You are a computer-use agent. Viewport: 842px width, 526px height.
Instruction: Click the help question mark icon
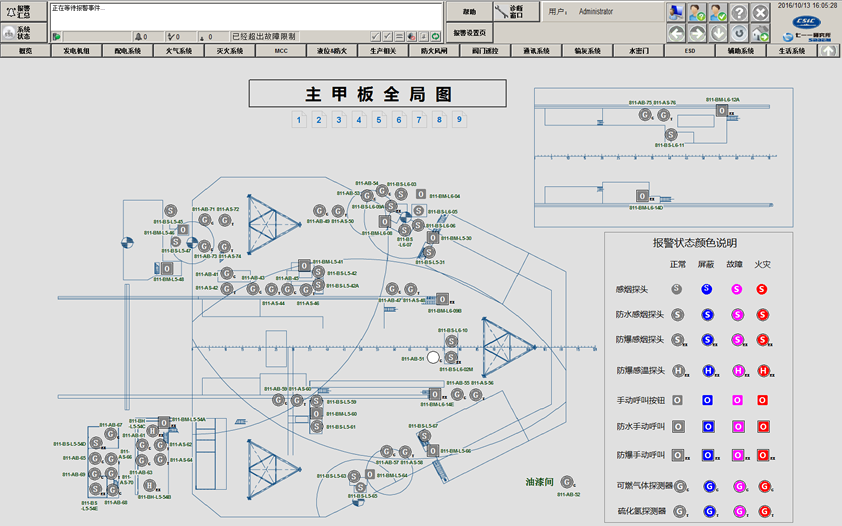tap(739, 13)
